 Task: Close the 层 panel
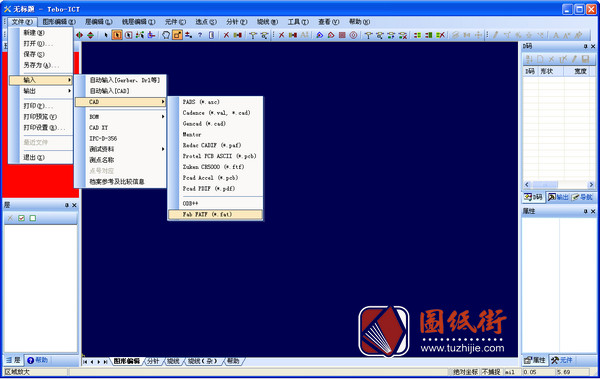point(74,205)
